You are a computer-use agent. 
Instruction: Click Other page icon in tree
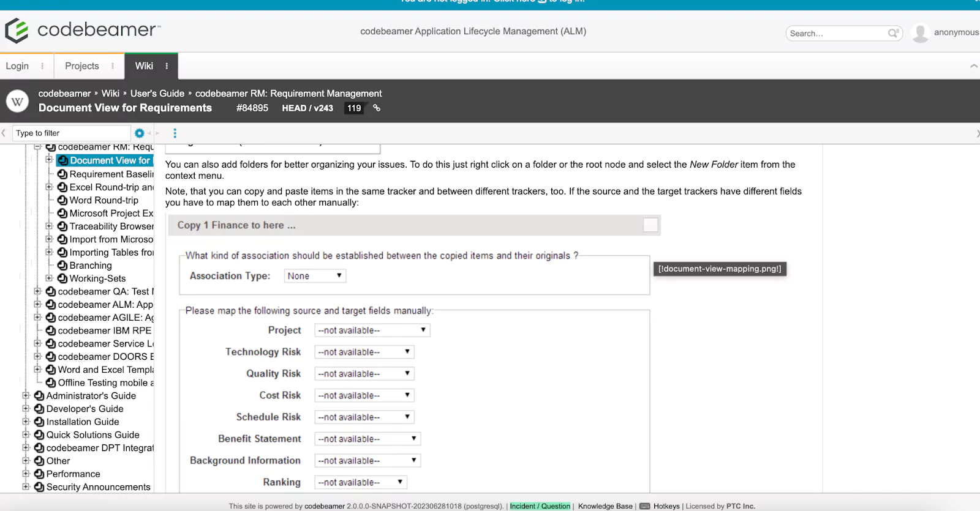39,461
